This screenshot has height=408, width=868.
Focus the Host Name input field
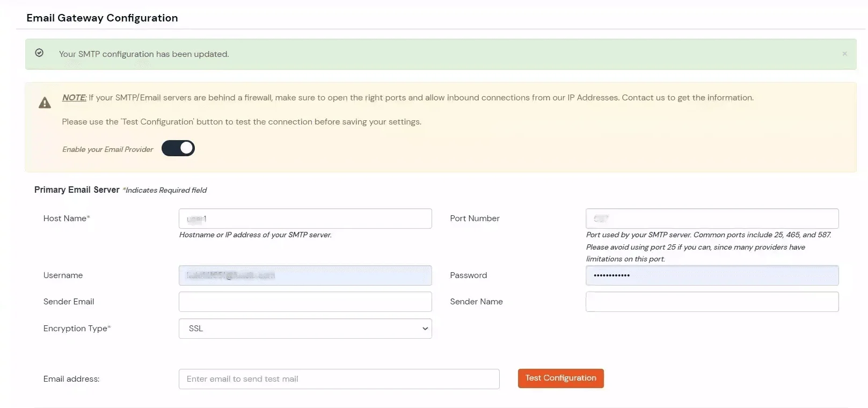[305, 218]
